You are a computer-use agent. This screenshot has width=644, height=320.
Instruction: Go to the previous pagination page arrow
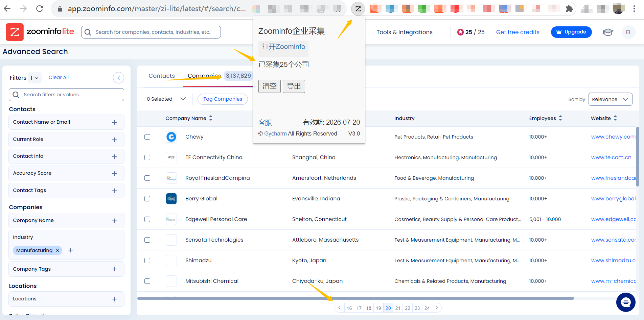click(x=339, y=308)
